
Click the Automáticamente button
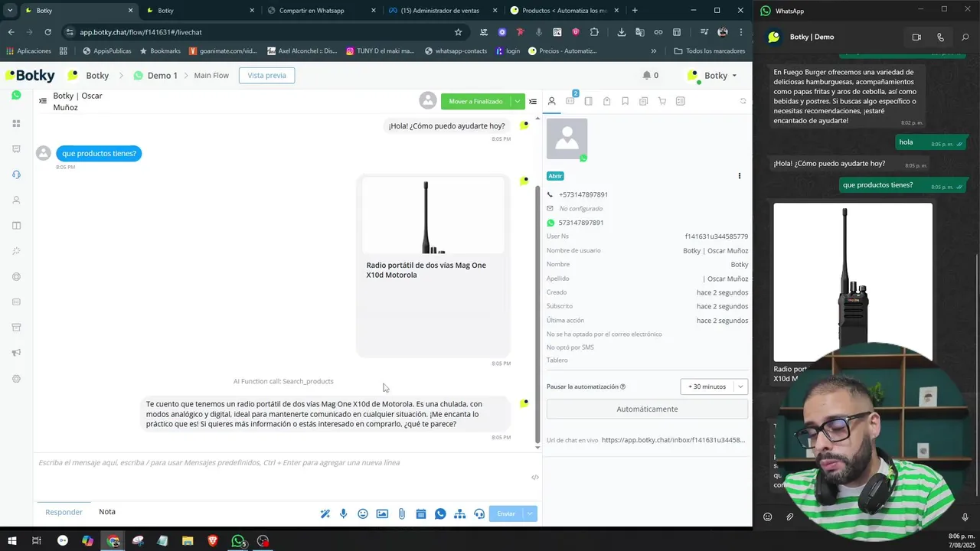tap(647, 409)
